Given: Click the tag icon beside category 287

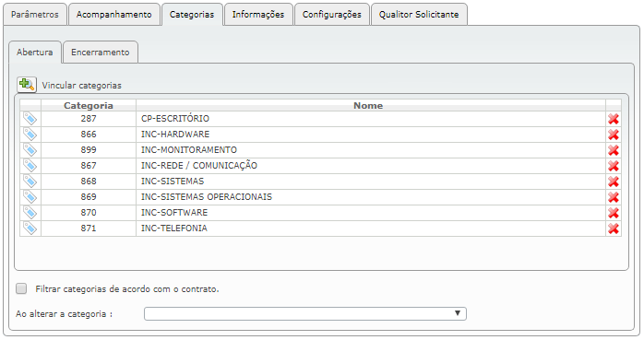Looking at the screenshot, I should [x=30, y=119].
